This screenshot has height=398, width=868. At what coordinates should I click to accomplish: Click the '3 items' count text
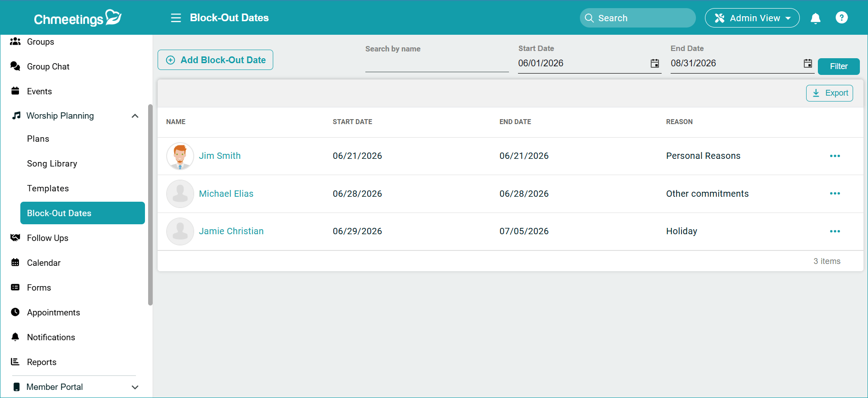point(827,261)
